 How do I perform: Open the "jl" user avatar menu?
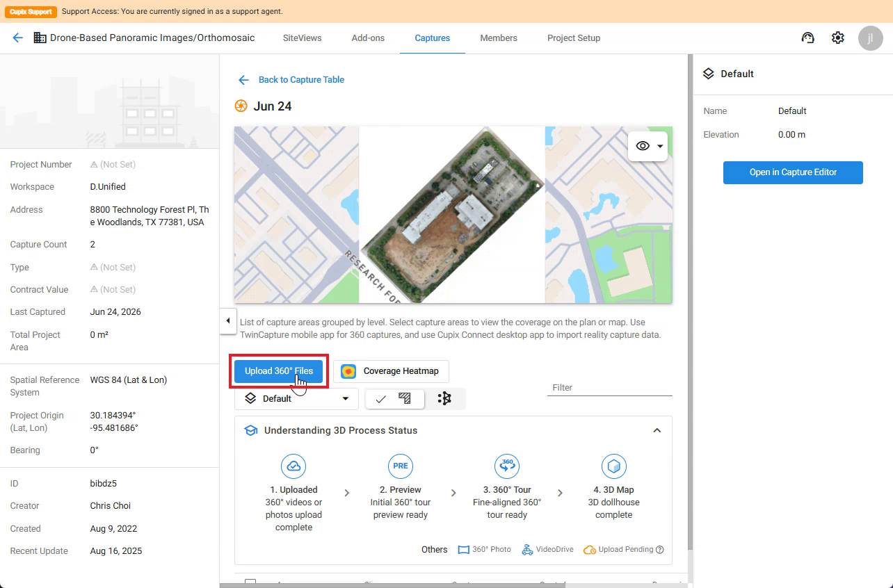870,38
